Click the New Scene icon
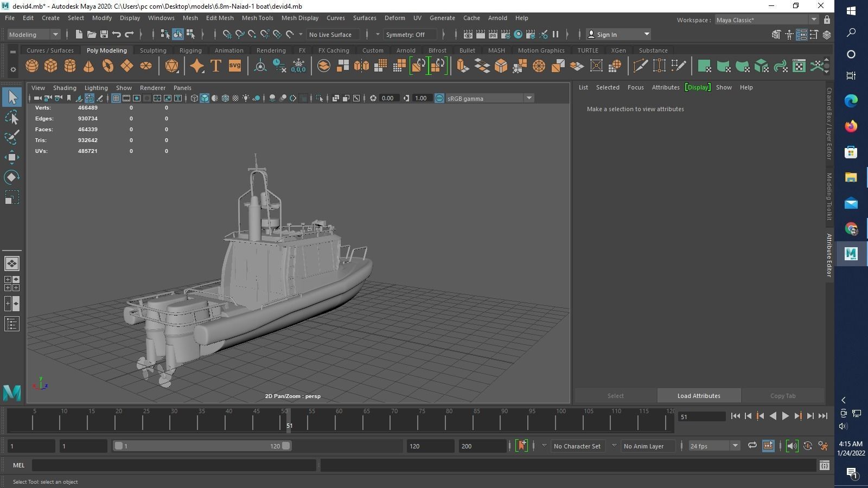The width and height of the screenshot is (868, 488). pyautogui.click(x=79, y=34)
